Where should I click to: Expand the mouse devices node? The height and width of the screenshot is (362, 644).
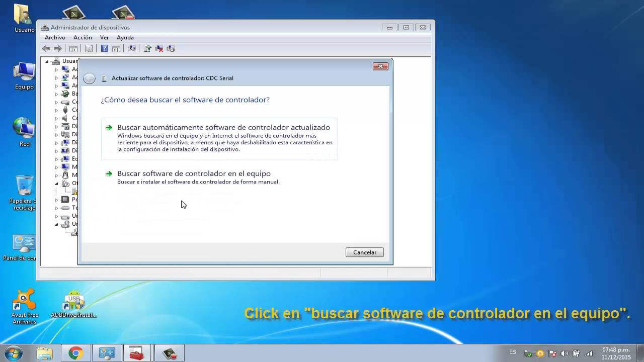[x=57, y=175]
